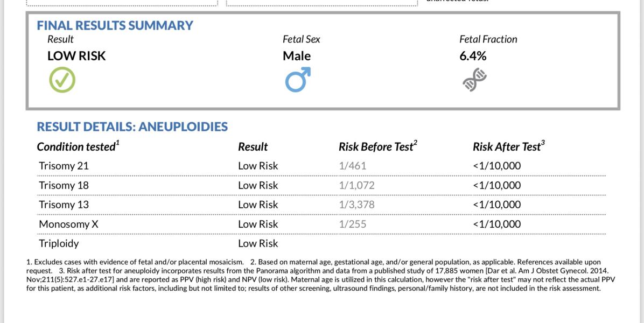Select the Triploidy row label
The image size is (644, 323).
(x=59, y=243)
